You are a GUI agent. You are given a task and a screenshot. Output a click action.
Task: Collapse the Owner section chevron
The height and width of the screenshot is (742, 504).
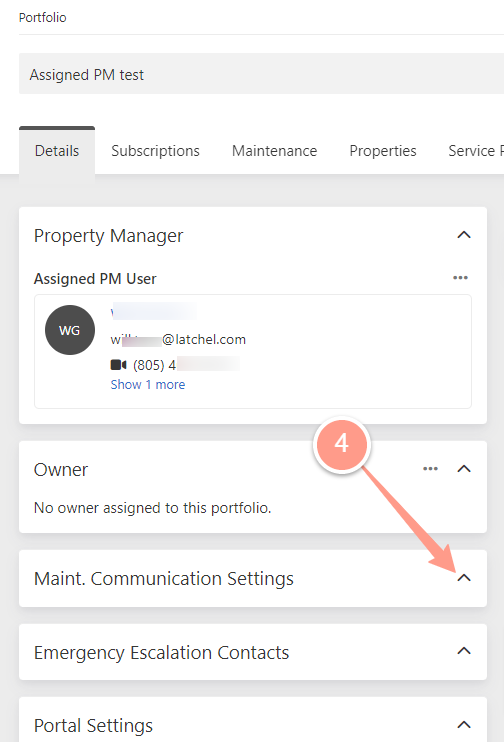464,469
